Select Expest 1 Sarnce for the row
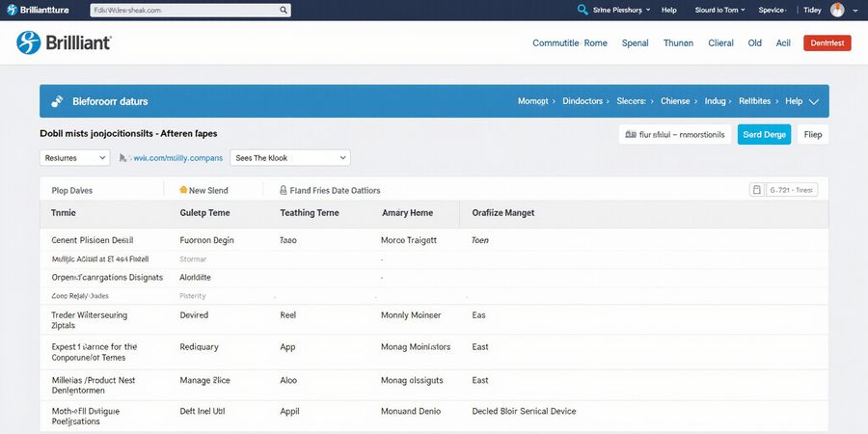The width and height of the screenshot is (868, 434). click(x=434, y=351)
